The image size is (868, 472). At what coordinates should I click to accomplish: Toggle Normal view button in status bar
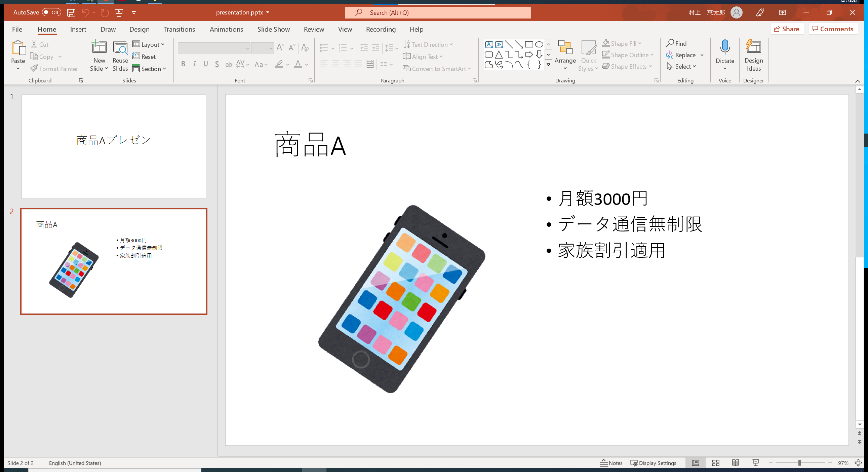pyautogui.click(x=695, y=463)
